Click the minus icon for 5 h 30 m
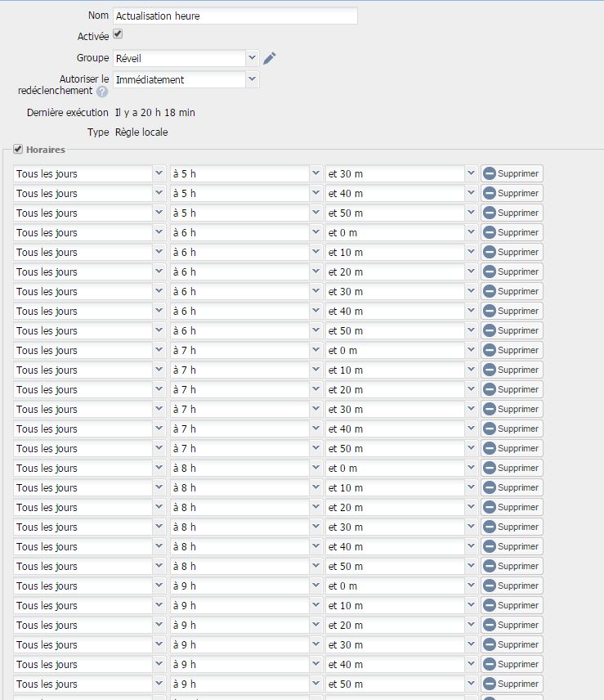The image size is (604, 700). point(490,173)
